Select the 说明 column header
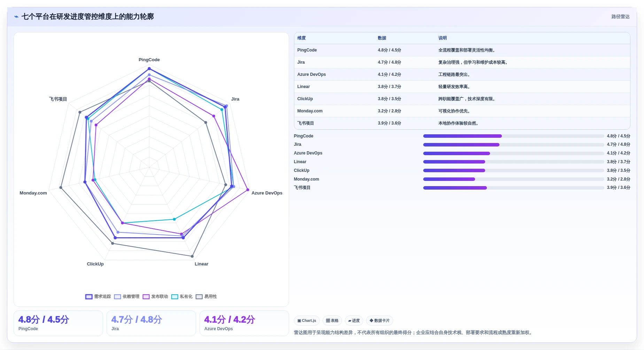 coord(443,38)
